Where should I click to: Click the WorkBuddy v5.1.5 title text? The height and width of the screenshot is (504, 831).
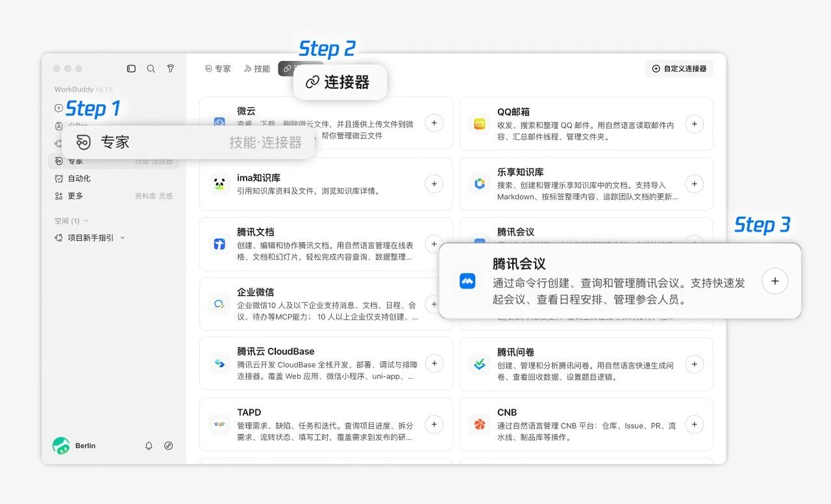(84, 90)
